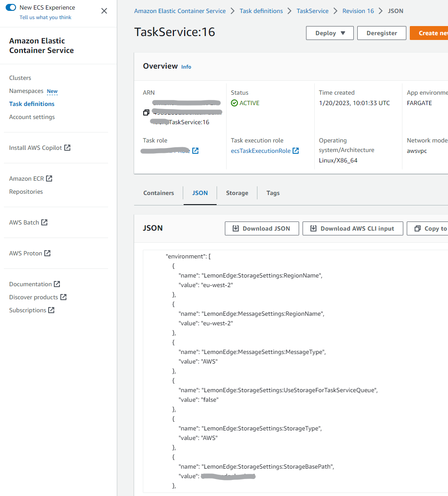Click the StorageSettings:StorageBasePath JSON line
Viewport: 448px width, 496px height.
pyautogui.click(x=257, y=466)
